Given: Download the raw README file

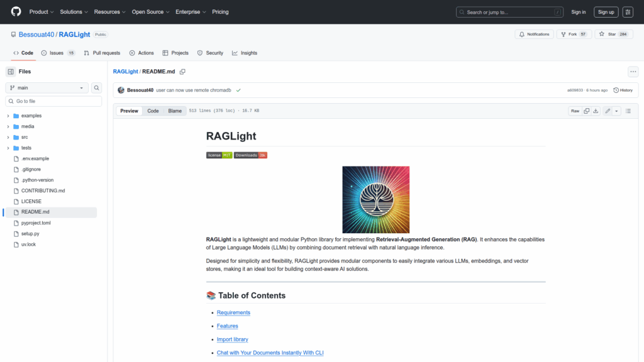Looking at the screenshot, I should (596, 111).
